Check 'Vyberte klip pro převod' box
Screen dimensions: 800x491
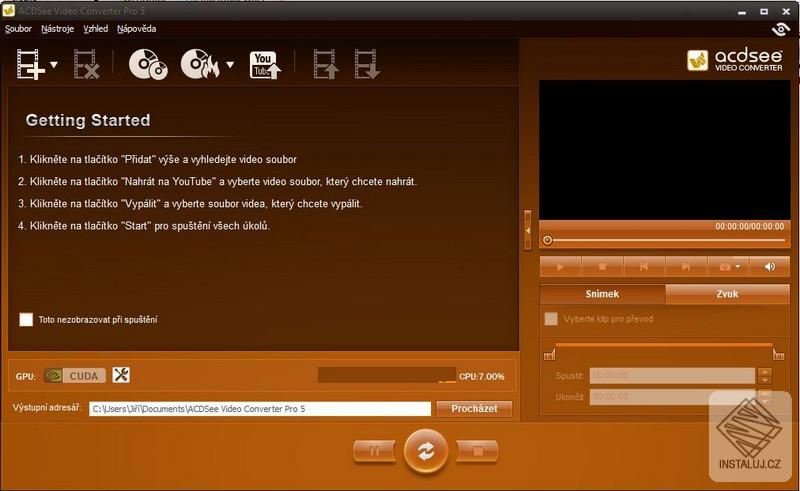tap(551, 319)
